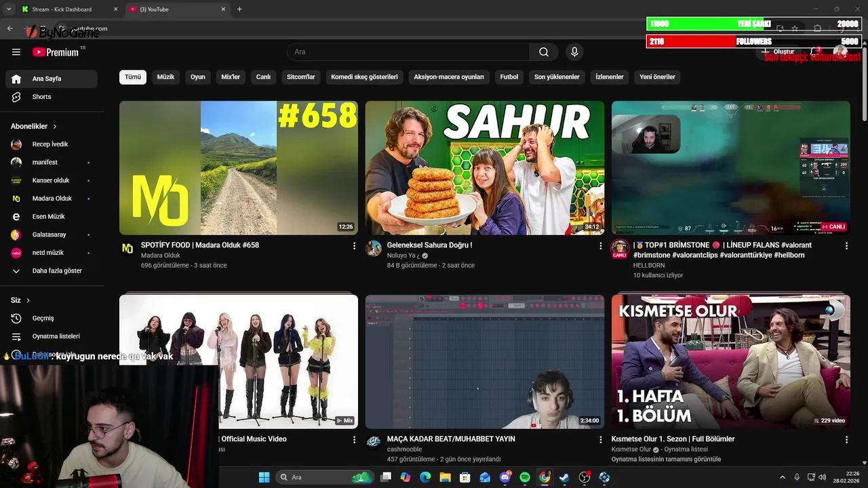Open Recep İvedik channel subscription
Screen dimensions: 868x488
(x=52, y=144)
